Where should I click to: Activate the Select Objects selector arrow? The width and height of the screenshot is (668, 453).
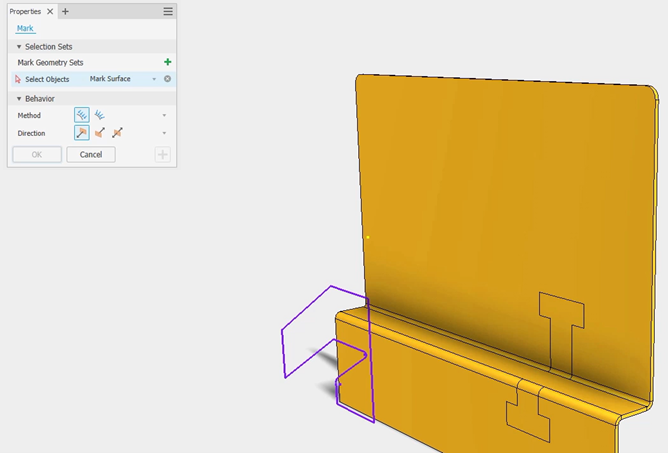point(18,79)
